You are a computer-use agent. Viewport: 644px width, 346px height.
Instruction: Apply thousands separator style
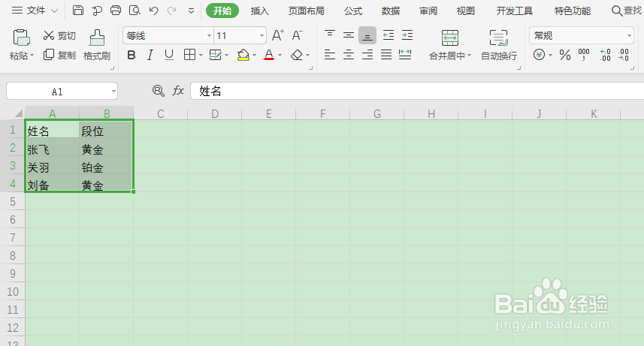[584, 54]
